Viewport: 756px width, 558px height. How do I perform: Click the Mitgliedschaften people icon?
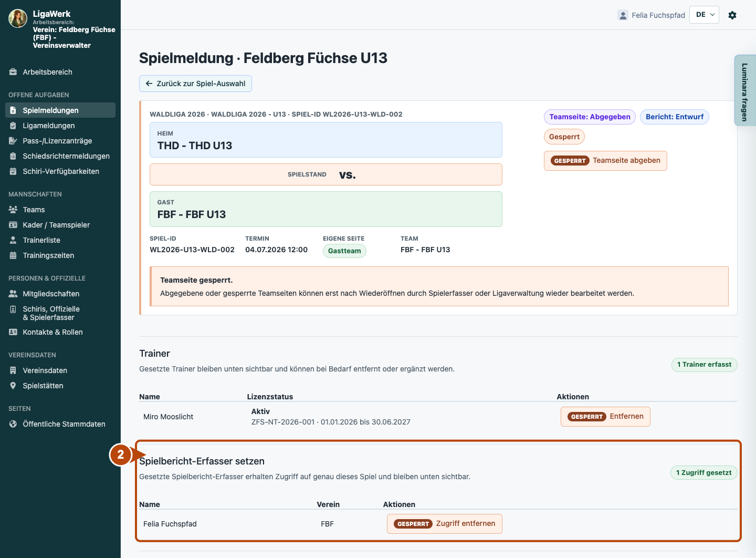(13, 294)
